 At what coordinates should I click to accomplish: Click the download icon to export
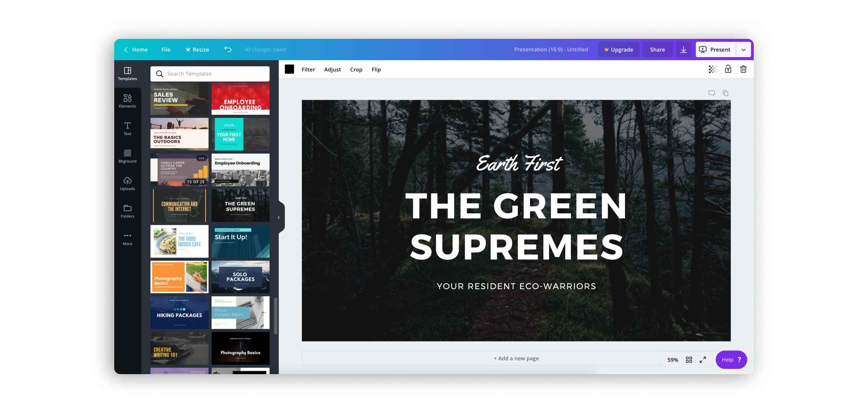pos(683,49)
